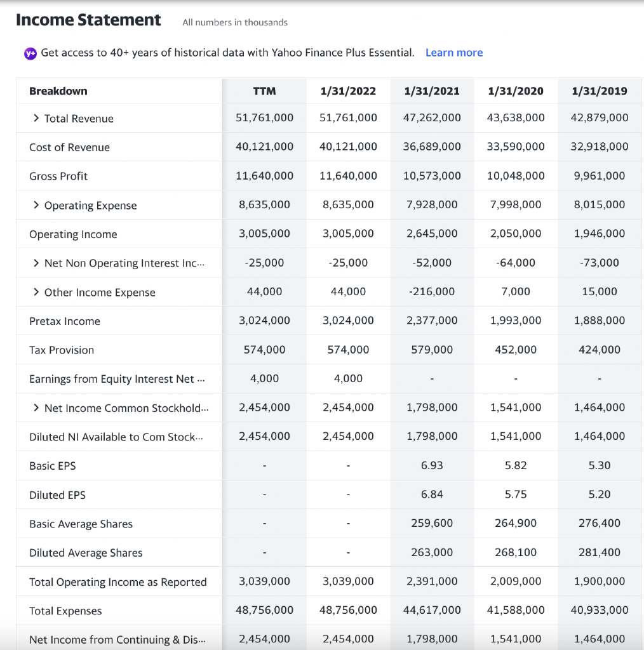The image size is (644, 650).
Task: Click the 36,689,000 cost of revenue value
Action: click(432, 147)
